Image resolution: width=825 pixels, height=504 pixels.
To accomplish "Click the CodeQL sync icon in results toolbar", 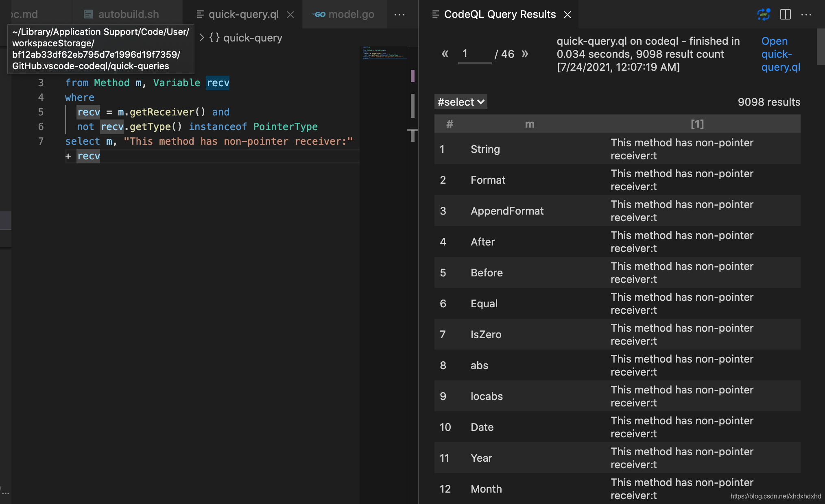I will click(764, 14).
